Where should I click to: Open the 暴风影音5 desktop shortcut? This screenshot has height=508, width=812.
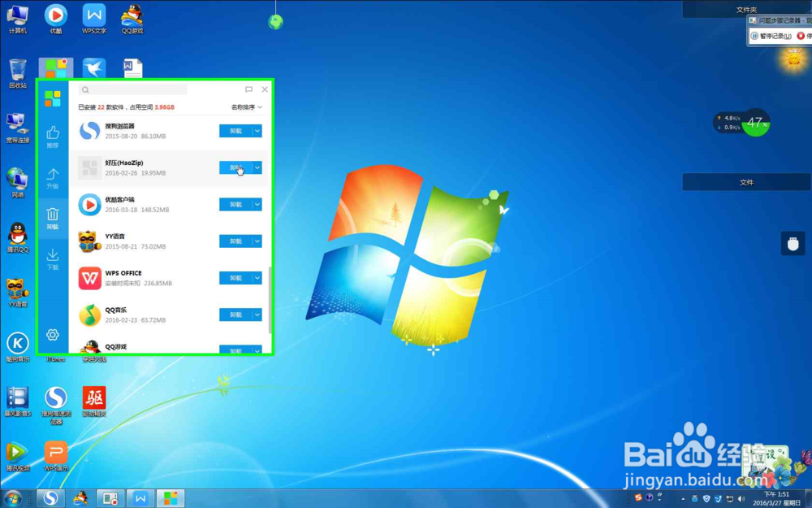click(18, 402)
